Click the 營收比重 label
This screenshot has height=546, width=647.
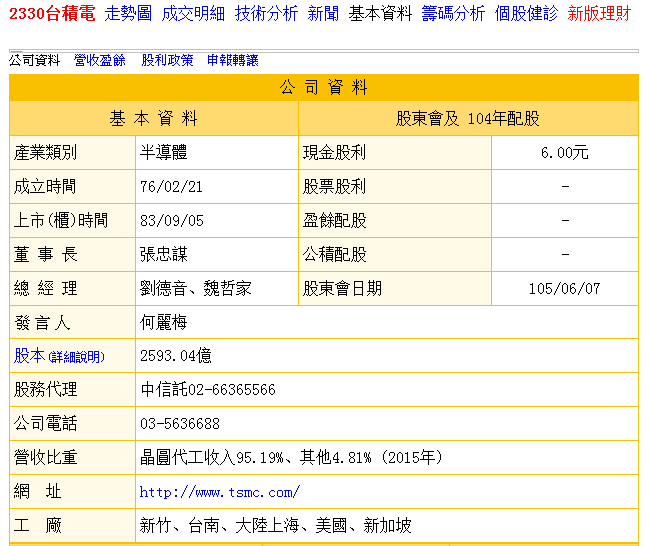(45, 457)
